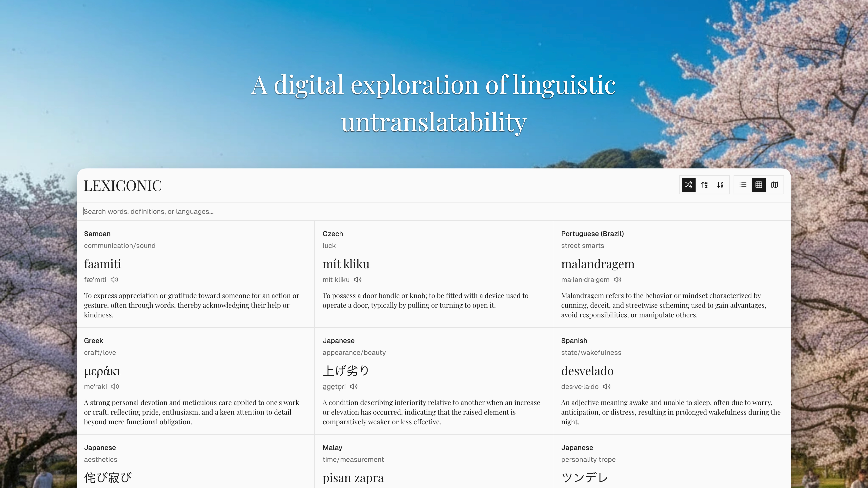Image resolution: width=868 pixels, height=488 pixels.
Task: Select the desvelado word card
Action: coord(671,381)
